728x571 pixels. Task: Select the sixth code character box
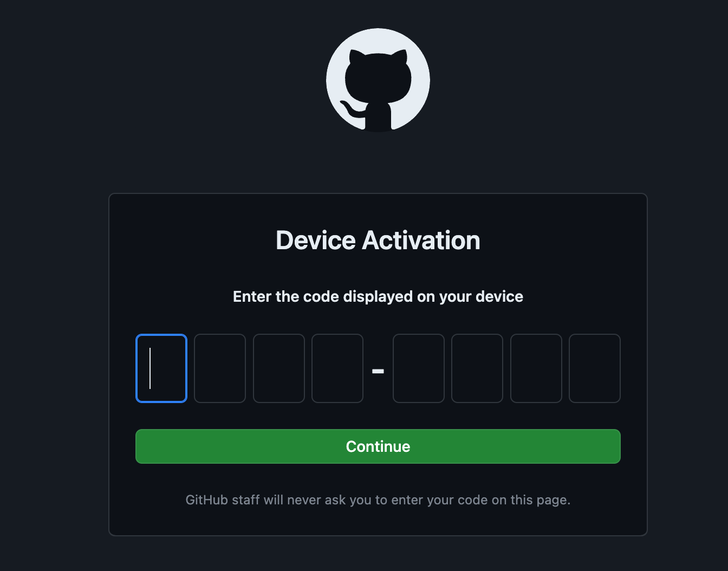point(477,368)
